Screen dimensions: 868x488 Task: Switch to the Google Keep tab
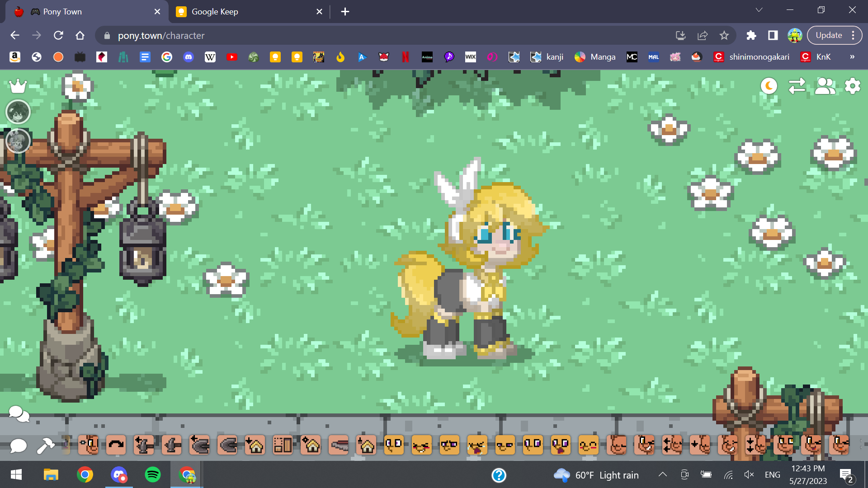[x=215, y=12]
